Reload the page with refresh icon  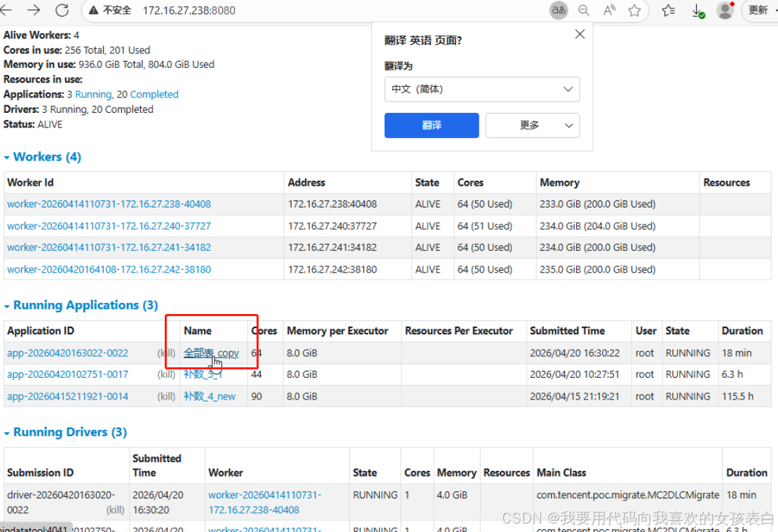[62, 10]
